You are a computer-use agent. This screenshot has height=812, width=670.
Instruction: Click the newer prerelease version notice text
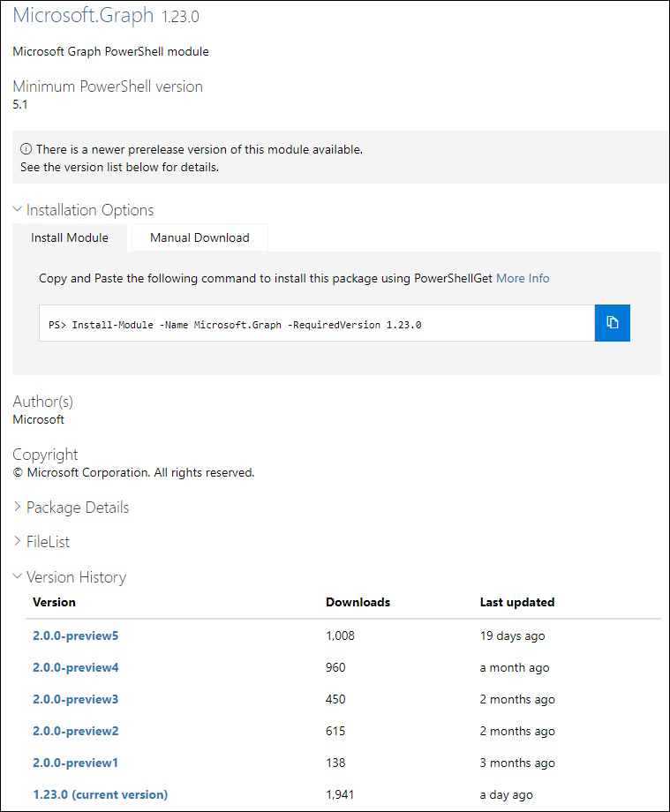[x=199, y=150]
